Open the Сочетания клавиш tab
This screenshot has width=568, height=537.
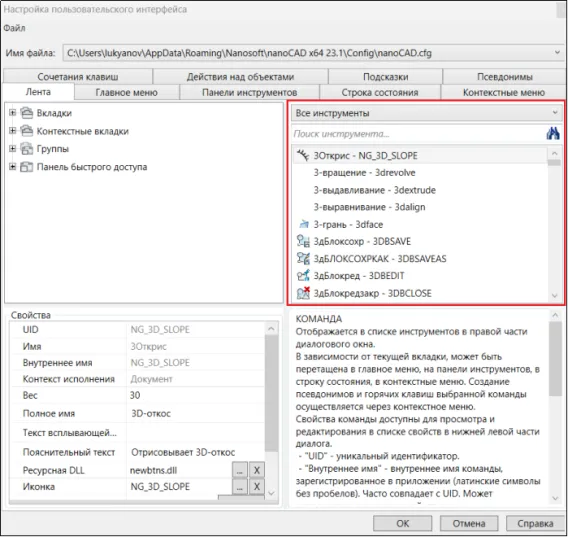(78, 77)
